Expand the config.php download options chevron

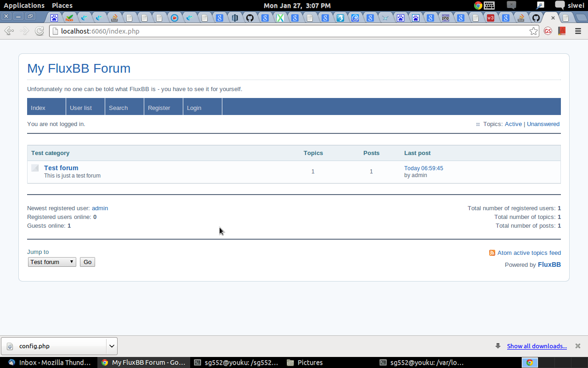(111, 346)
